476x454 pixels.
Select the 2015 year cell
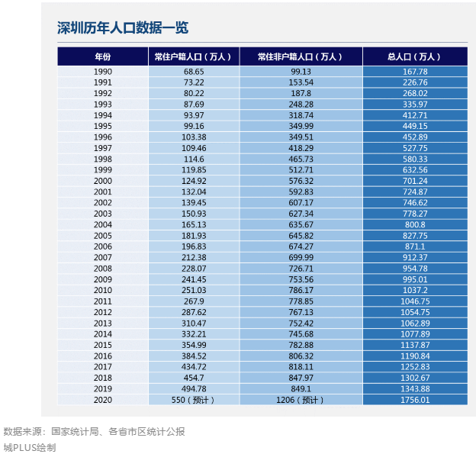click(x=102, y=345)
